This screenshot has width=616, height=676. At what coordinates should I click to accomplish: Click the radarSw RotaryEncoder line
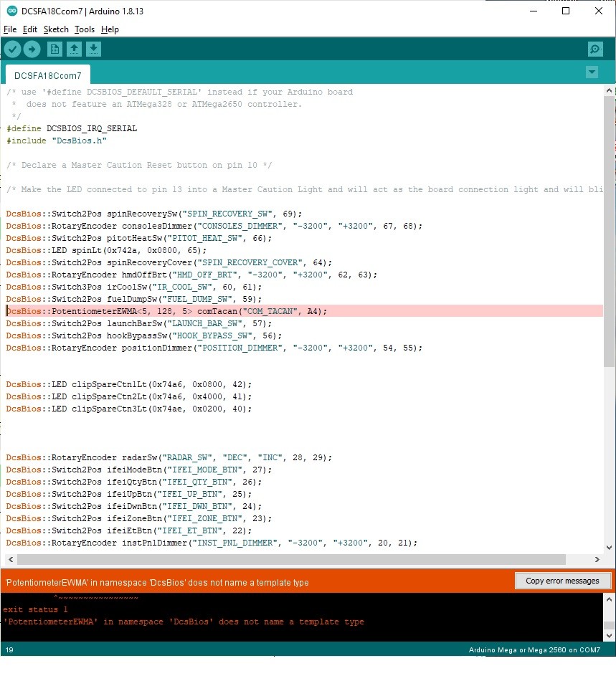(x=169, y=457)
